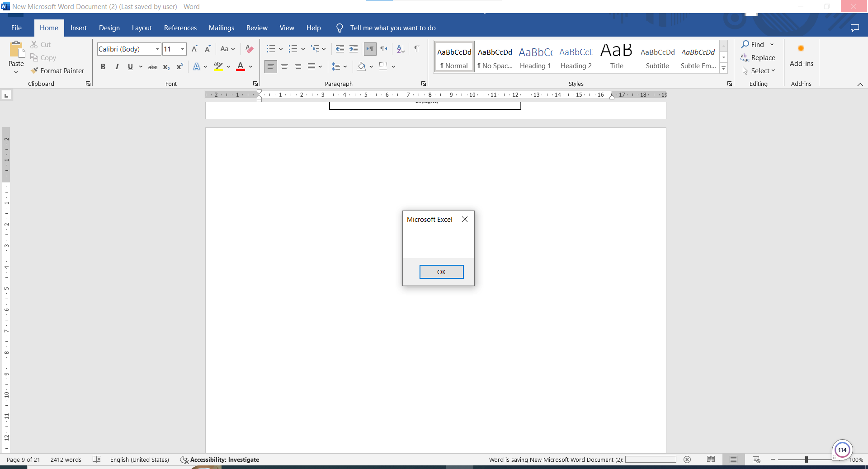Open the font size dropdown

click(183, 49)
